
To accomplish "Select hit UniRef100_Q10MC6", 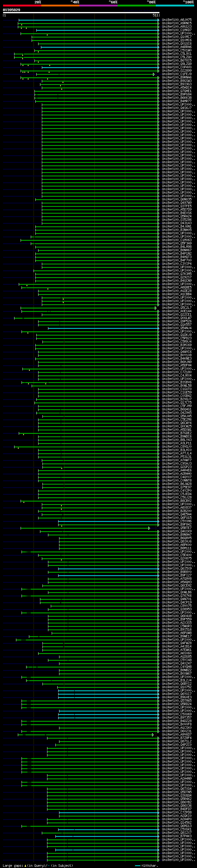I will (177, 40).
